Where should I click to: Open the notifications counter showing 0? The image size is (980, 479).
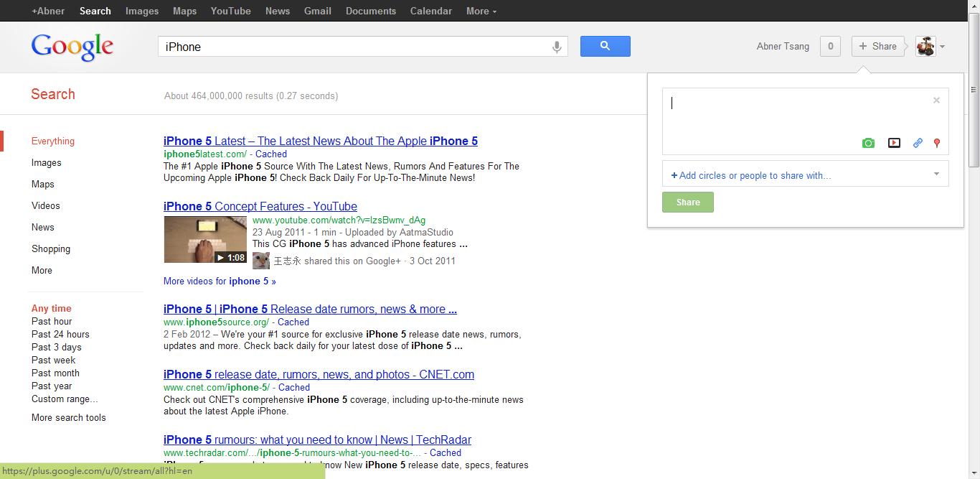point(830,46)
